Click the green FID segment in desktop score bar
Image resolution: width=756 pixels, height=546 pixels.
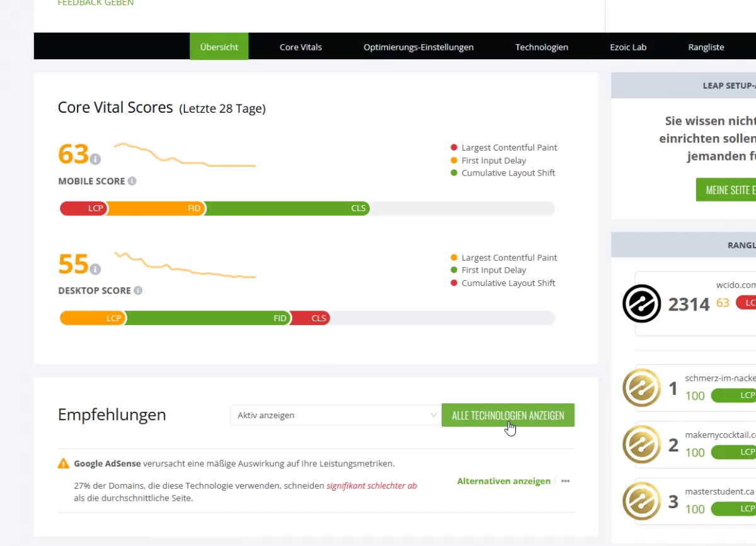click(x=208, y=318)
